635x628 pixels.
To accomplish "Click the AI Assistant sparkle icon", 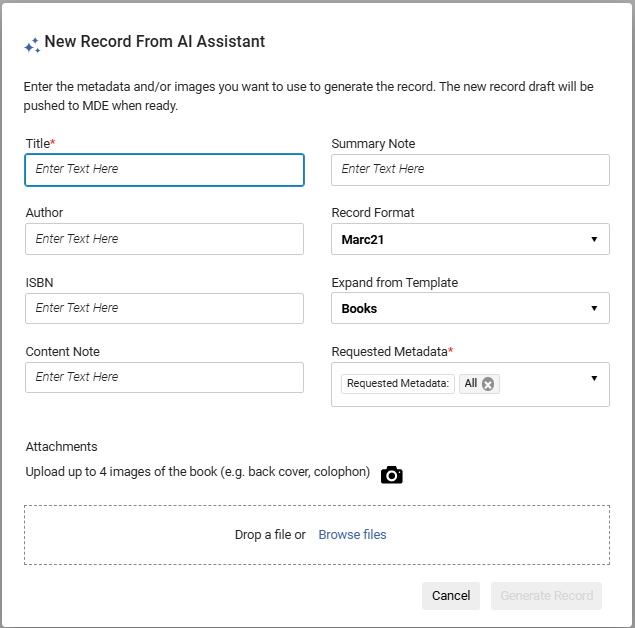I will [32, 44].
